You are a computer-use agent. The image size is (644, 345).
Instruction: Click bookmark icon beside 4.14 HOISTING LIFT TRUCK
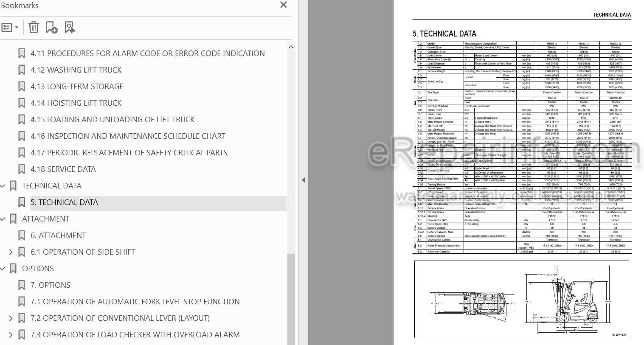(x=21, y=103)
